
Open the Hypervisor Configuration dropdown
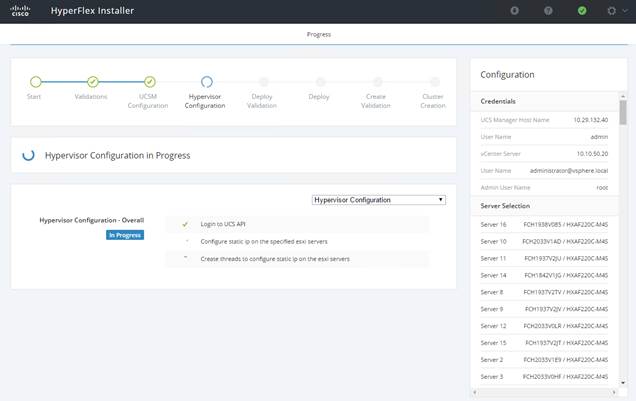378,200
